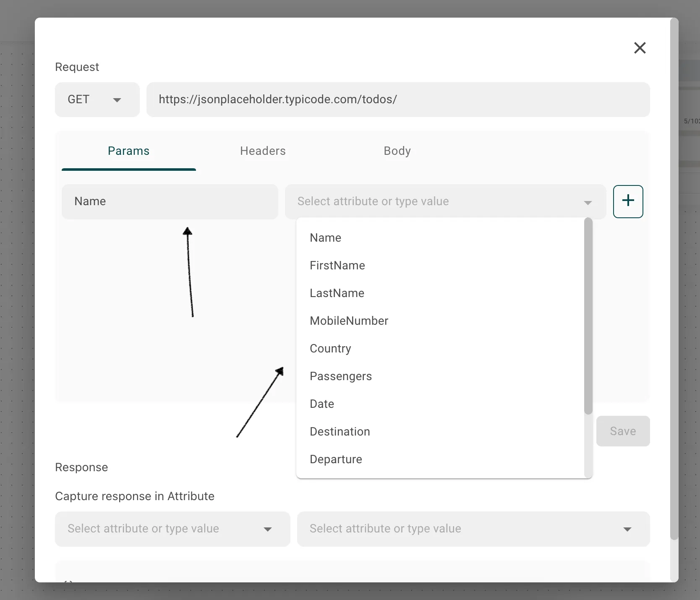Select the Params tab
Image resolution: width=700 pixels, height=600 pixels.
(x=128, y=151)
